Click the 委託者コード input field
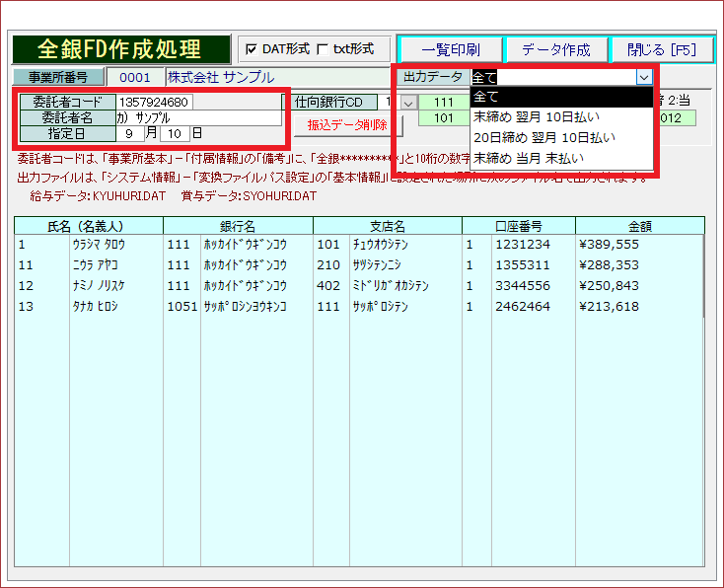 (x=155, y=102)
